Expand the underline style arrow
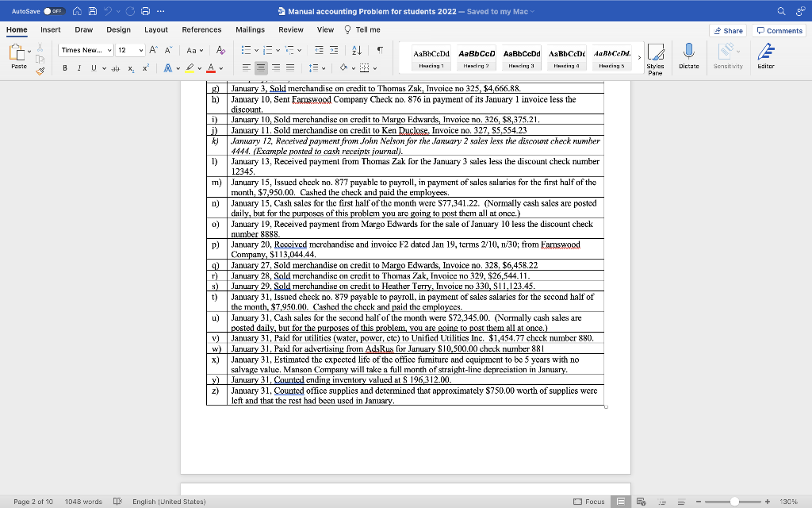Image resolution: width=812 pixels, height=508 pixels. point(104,68)
